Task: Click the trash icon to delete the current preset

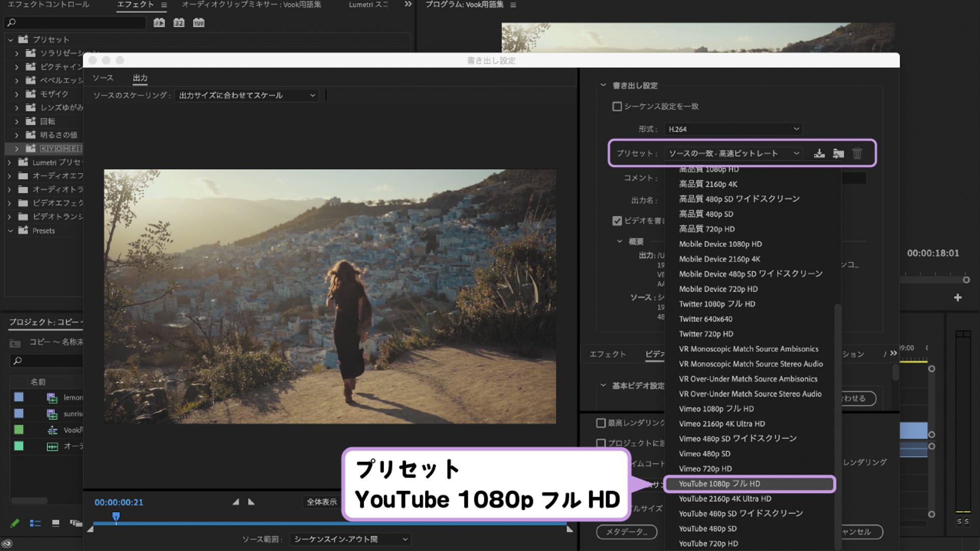Action: click(857, 153)
